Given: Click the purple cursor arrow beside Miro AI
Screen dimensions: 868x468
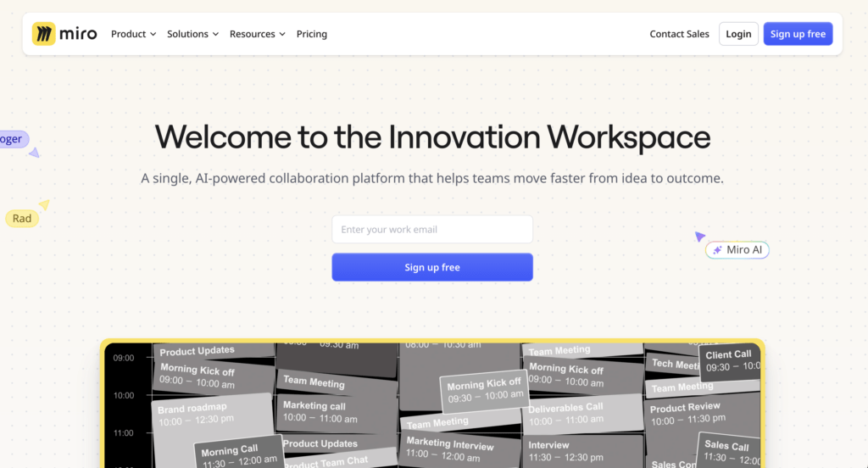Looking at the screenshot, I should click(x=699, y=237).
